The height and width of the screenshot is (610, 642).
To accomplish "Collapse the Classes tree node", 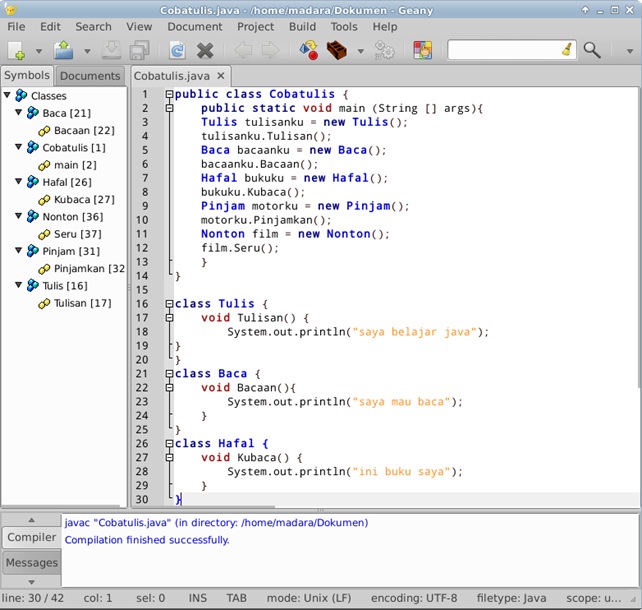I will (8, 96).
